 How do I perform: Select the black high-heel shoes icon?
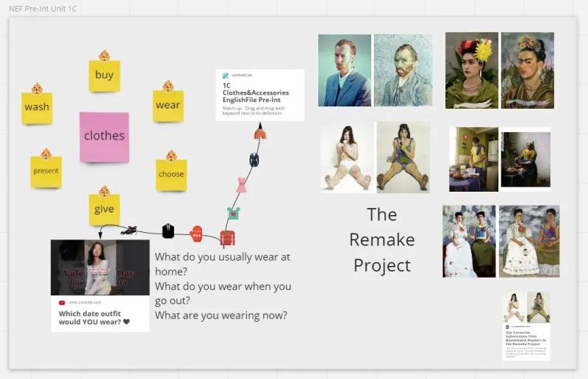click(x=129, y=230)
